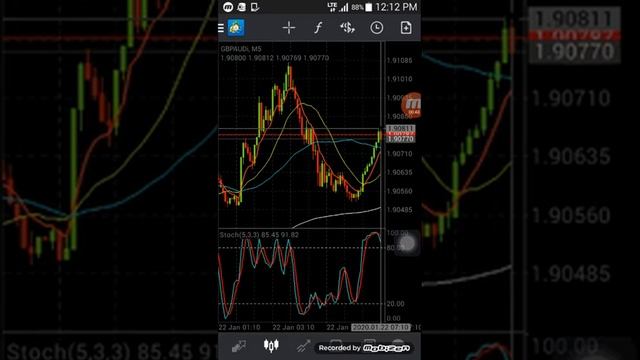Screen dimensions: 640x360
Task: Open new order document-plus icon
Action: tap(406, 28)
